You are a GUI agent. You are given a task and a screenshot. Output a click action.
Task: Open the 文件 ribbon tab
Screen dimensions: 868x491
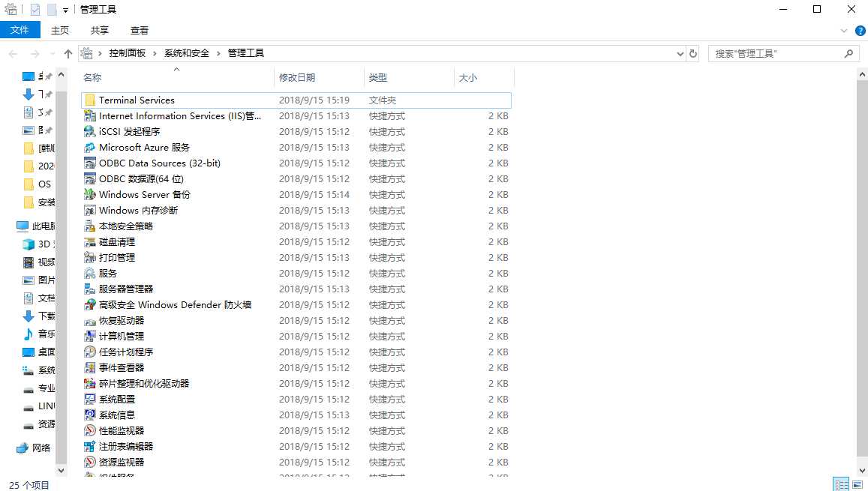[x=20, y=30]
